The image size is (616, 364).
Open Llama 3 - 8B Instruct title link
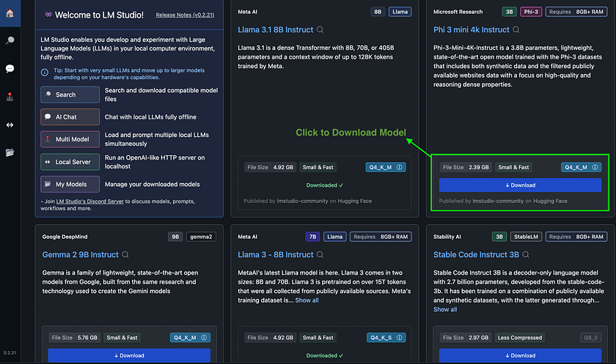(276, 255)
